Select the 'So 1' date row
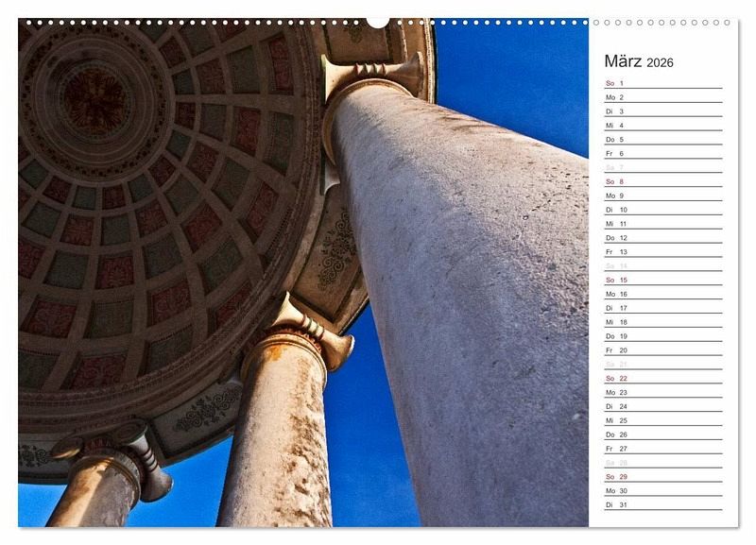Viewport: 756px width, 545px height. (663, 83)
